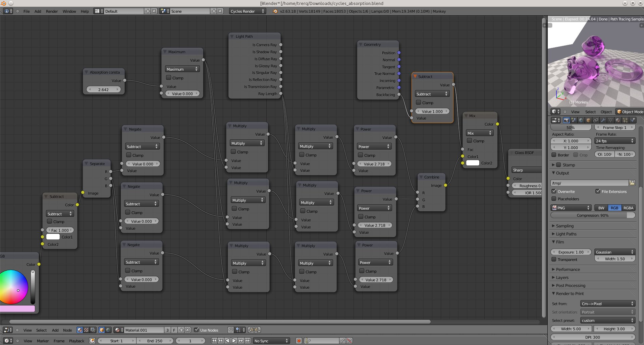Open the output folder browser icon
The height and width of the screenshot is (345, 644).
click(x=632, y=183)
